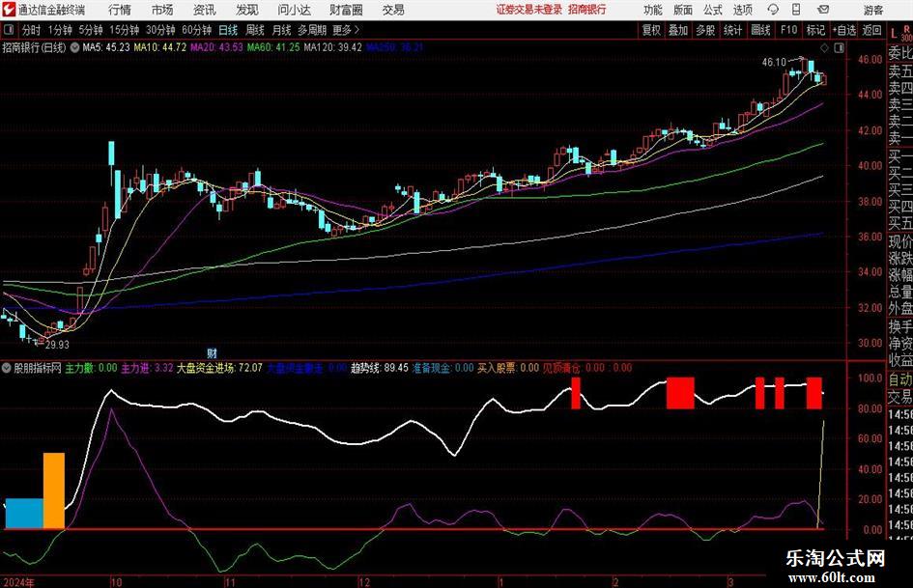Click the 多股 toolbar button
This screenshot has width=913, height=588.
(705, 30)
